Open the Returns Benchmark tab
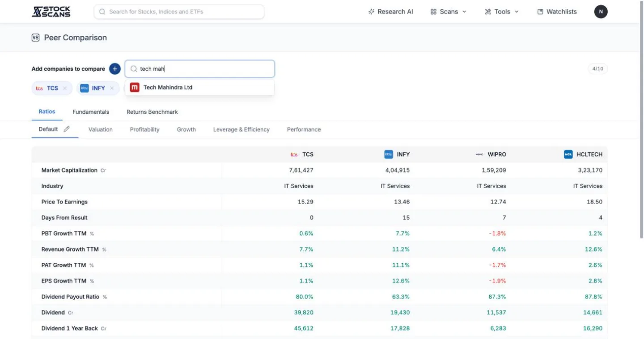 tap(152, 112)
